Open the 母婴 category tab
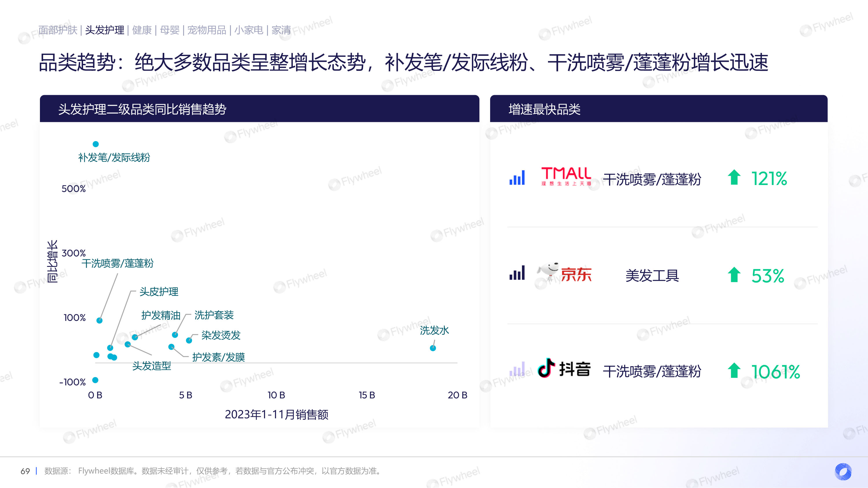The image size is (868, 488). [x=170, y=30]
